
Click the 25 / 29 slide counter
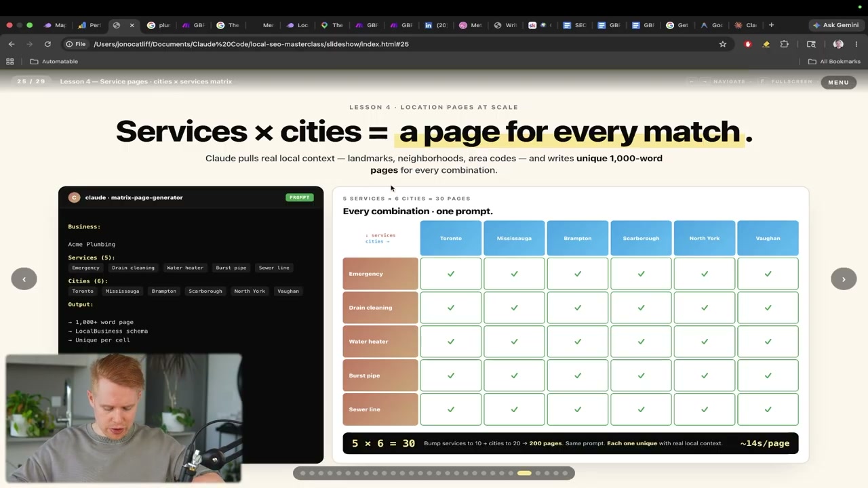[31, 81]
